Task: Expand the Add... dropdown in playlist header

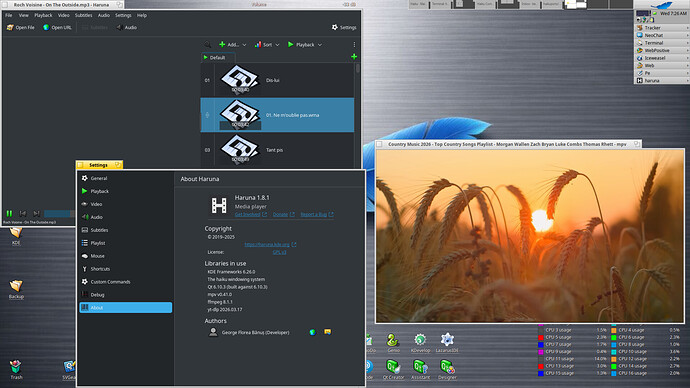Action: 233,44
